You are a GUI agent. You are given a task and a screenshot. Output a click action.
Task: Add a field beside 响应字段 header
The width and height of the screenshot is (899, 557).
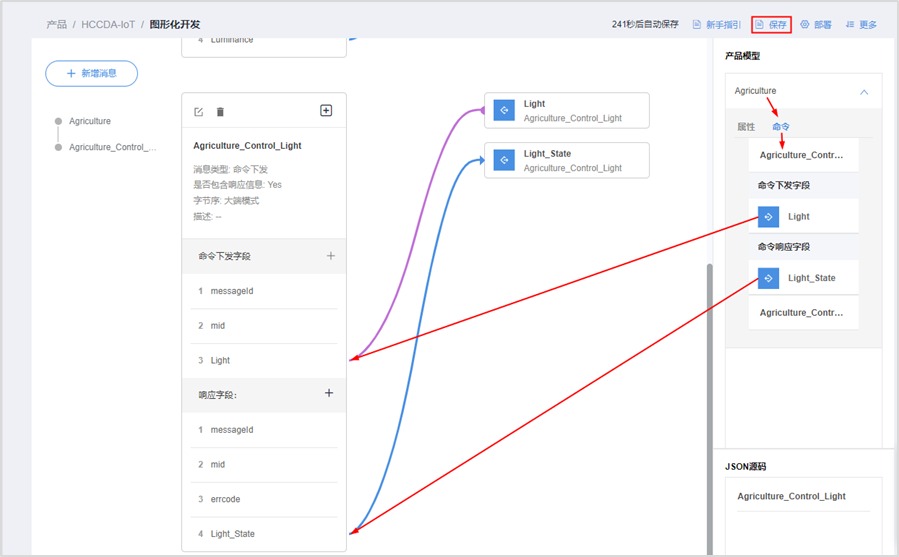(329, 394)
